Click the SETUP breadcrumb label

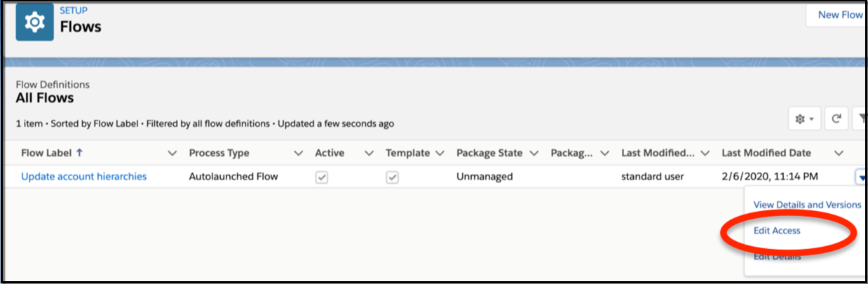[74, 11]
